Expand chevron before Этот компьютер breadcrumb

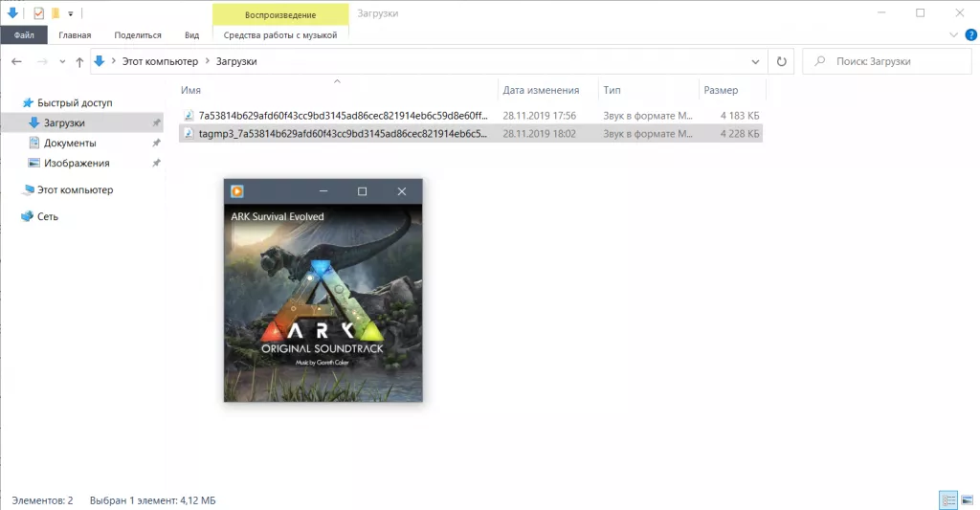[114, 61]
